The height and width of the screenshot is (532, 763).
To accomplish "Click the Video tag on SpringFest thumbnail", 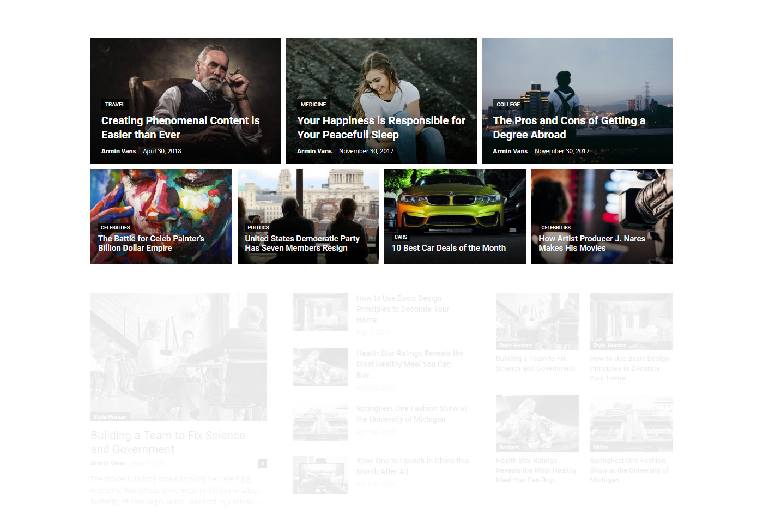I will [x=600, y=448].
